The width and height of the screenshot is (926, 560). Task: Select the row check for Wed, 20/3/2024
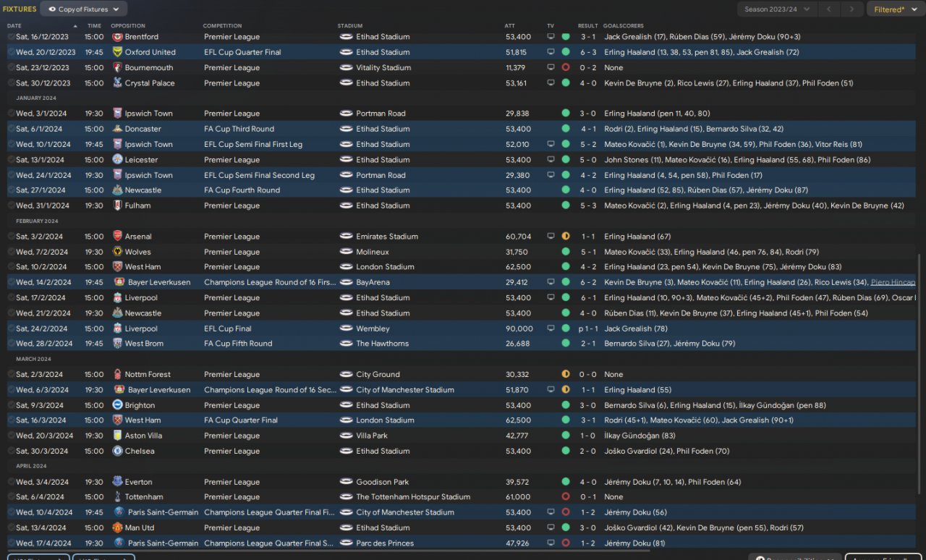(x=11, y=436)
